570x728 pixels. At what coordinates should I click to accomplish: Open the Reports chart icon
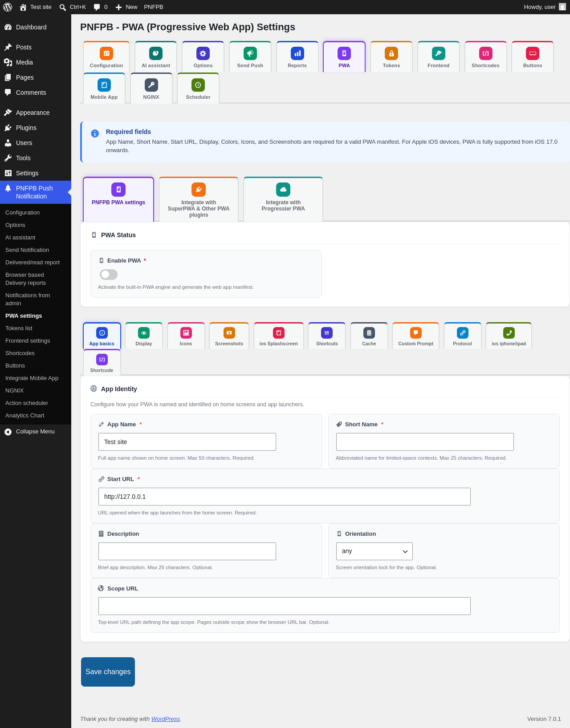pyautogui.click(x=297, y=53)
